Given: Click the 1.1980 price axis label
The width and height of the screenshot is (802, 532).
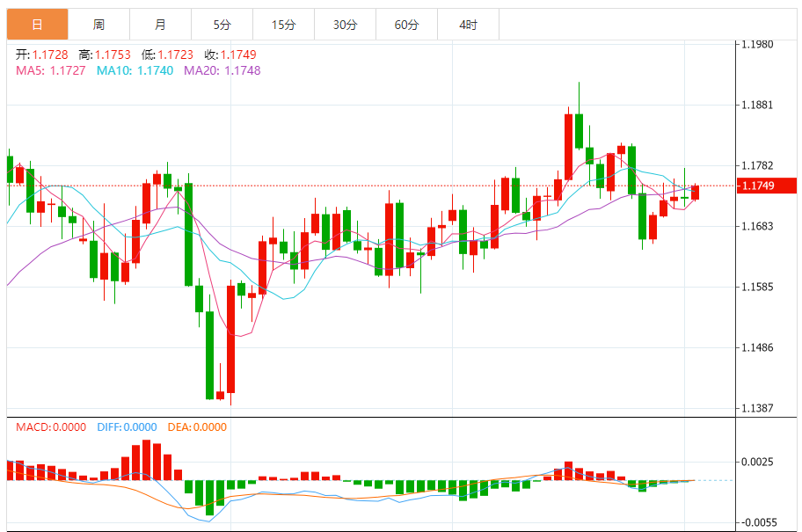Looking at the screenshot, I should point(757,45).
